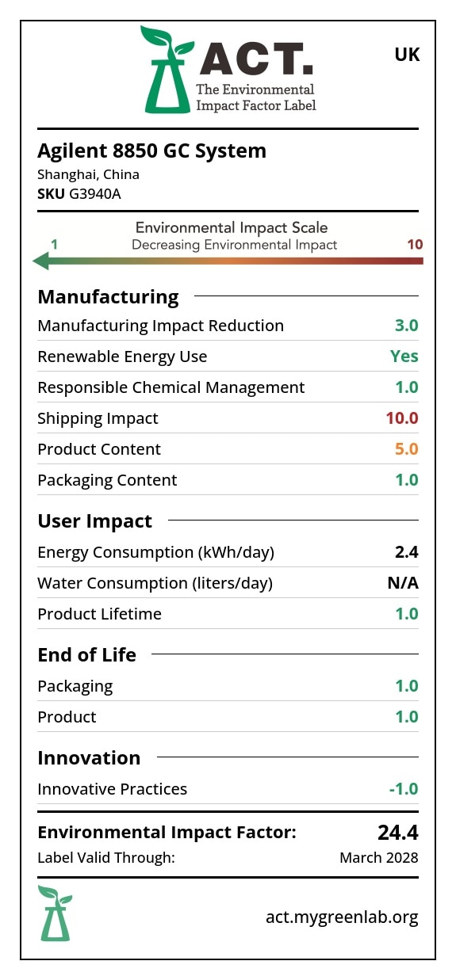Click the Agilent 8850 GC System title
Image resolution: width=456 pixels, height=980 pixels.
coord(152,151)
